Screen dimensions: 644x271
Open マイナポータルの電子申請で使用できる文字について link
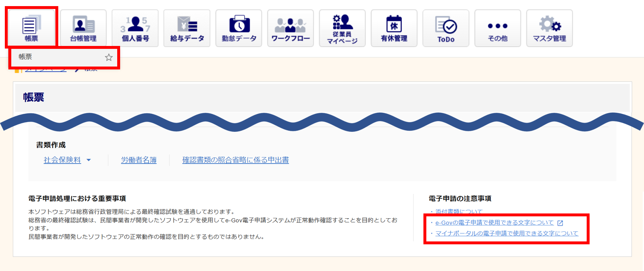click(x=507, y=234)
